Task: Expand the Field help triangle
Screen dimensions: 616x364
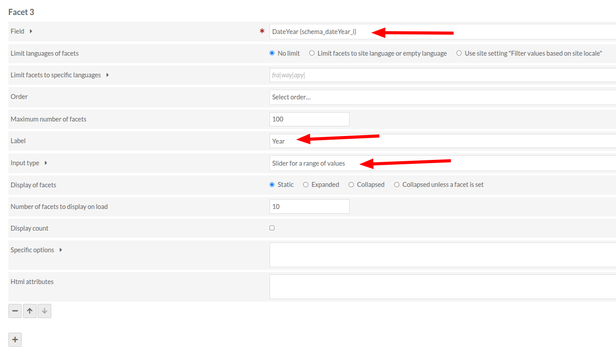Action: click(31, 31)
